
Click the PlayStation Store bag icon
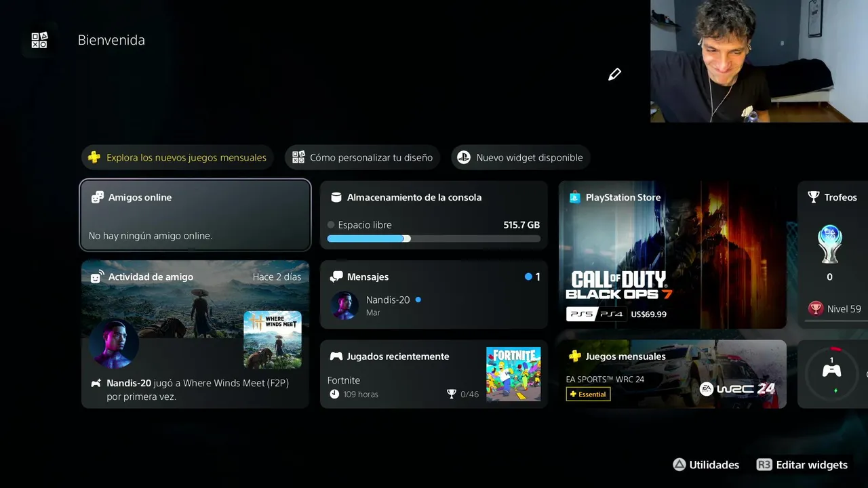tap(574, 197)
